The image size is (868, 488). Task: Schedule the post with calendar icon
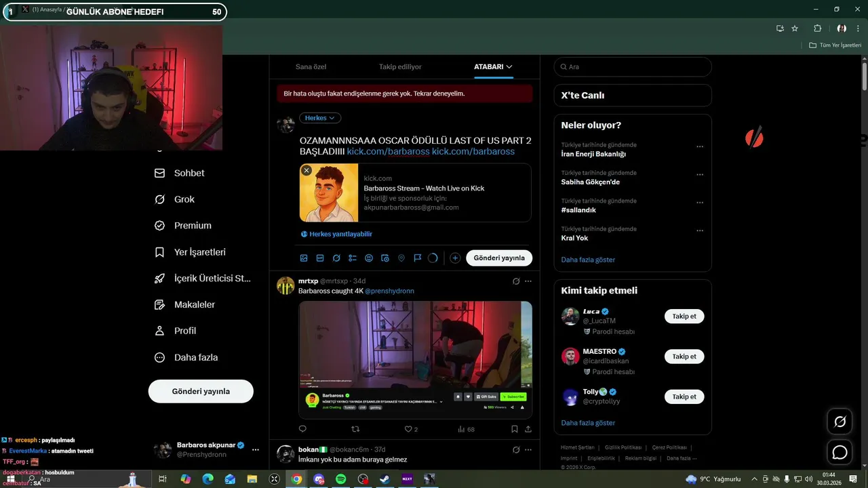coord(385,258)
